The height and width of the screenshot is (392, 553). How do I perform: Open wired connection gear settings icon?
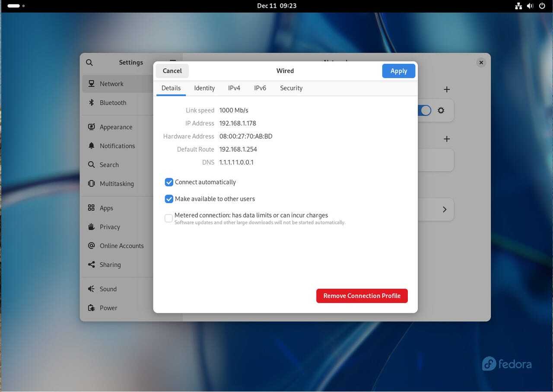coord(441,110)
